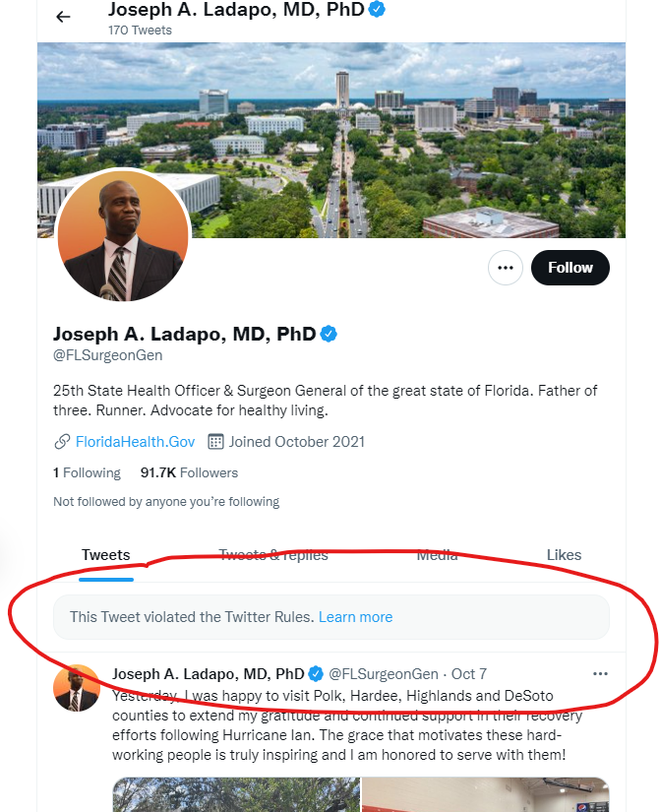Click the small tweet author avatar

[76, 688]
